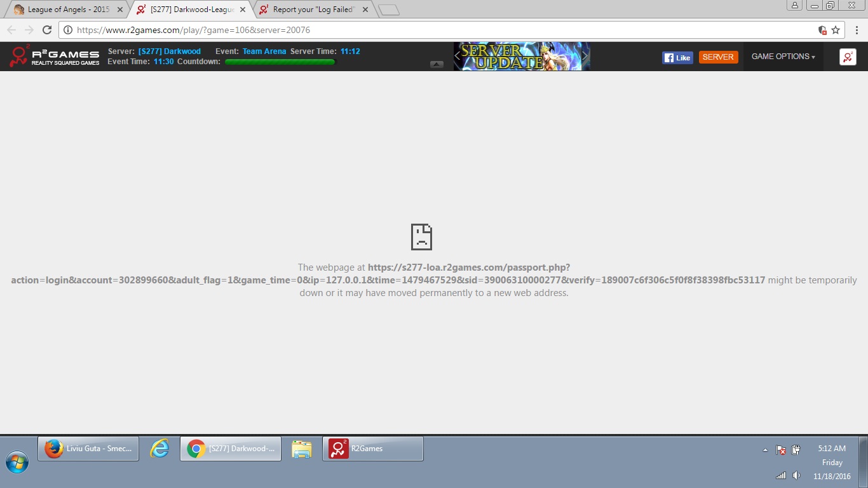Click the R2Games logo in the header
This screenshot has width=868, height=488.
click(x=54, y=57)
